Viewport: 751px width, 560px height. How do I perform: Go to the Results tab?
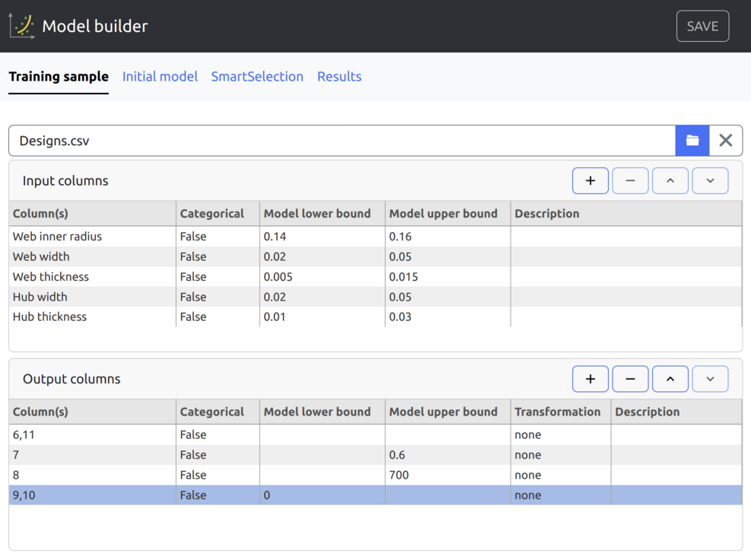[x=339, y=77]
